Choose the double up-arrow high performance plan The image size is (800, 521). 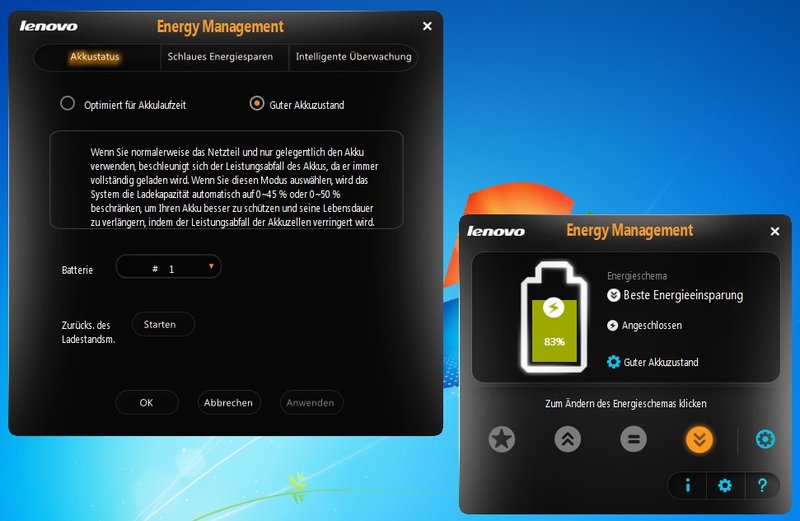pos(567,439)
